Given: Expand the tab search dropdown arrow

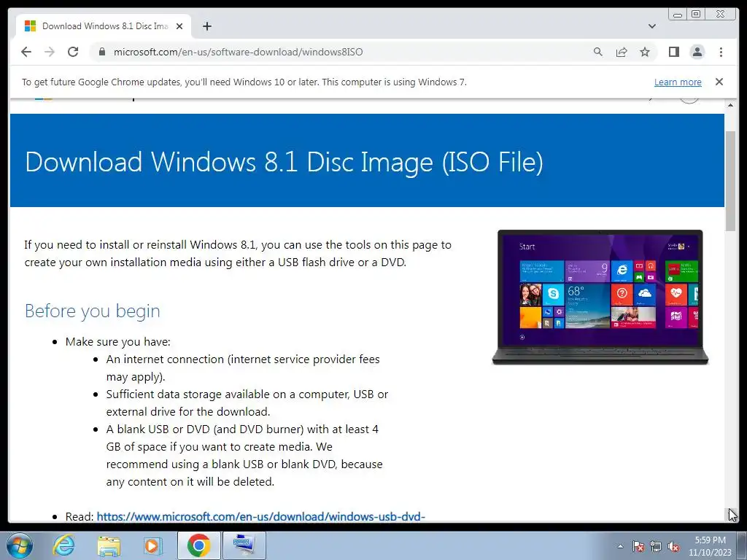Looking at the screenshot, I should tap(651, 26).
